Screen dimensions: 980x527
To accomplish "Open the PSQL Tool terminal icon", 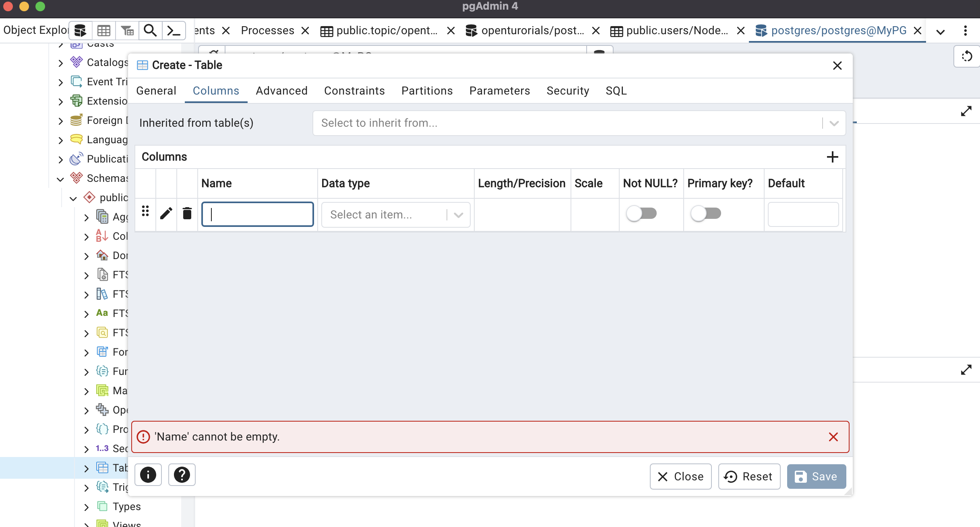I will click(x=174, y=31).
